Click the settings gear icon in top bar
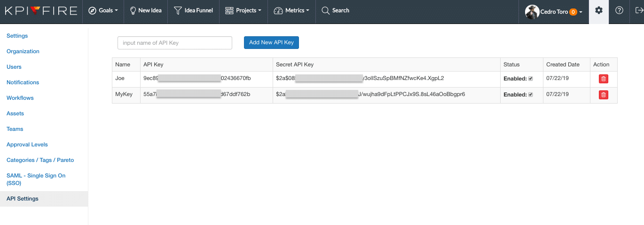 pos(598,11)
